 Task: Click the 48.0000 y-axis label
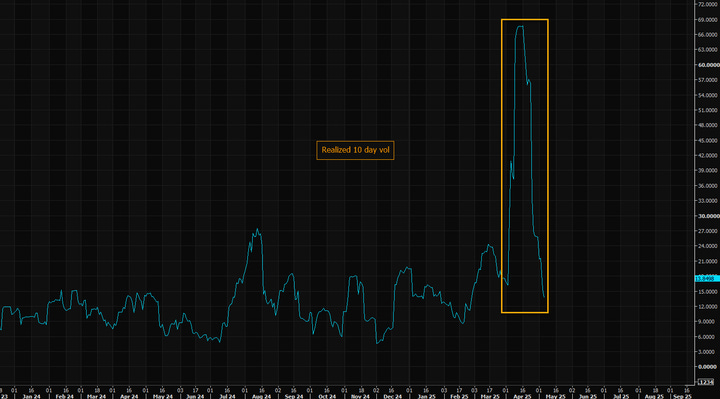click(708, 125)
